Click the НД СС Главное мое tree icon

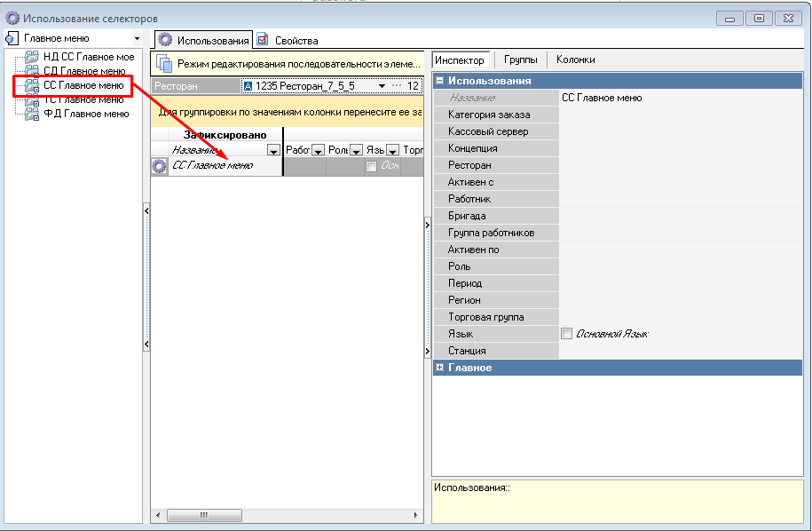click(32, 57)
